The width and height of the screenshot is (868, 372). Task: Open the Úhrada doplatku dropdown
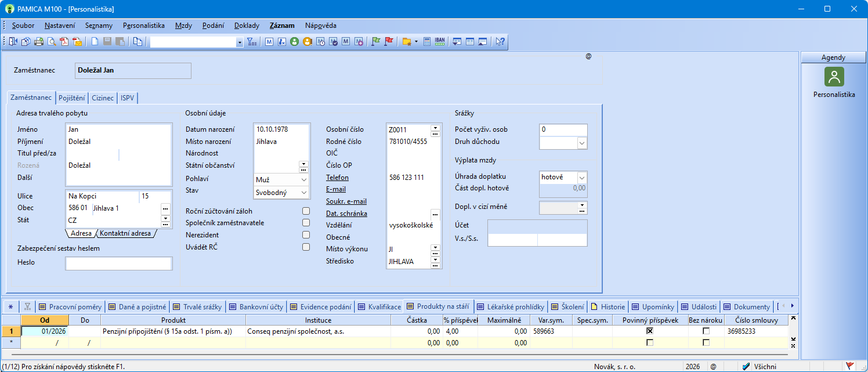(x=582, y=177)
